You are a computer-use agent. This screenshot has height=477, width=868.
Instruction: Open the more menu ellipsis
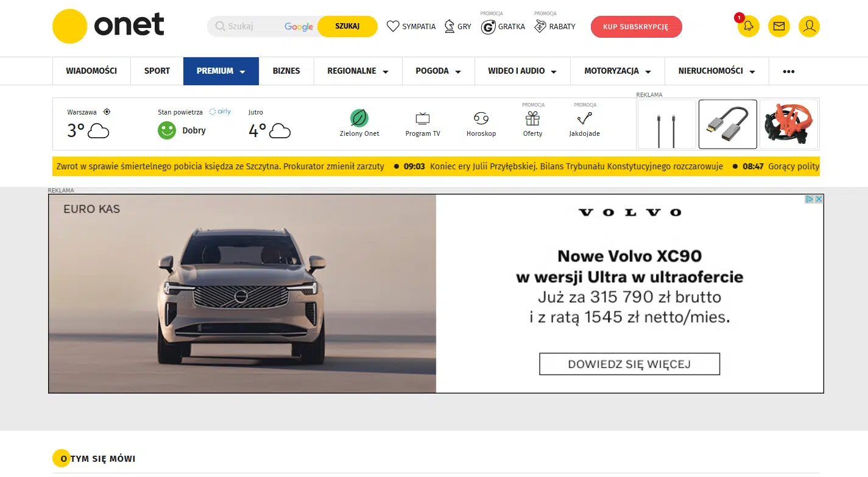pyautogui.click(x=789, y=71)
